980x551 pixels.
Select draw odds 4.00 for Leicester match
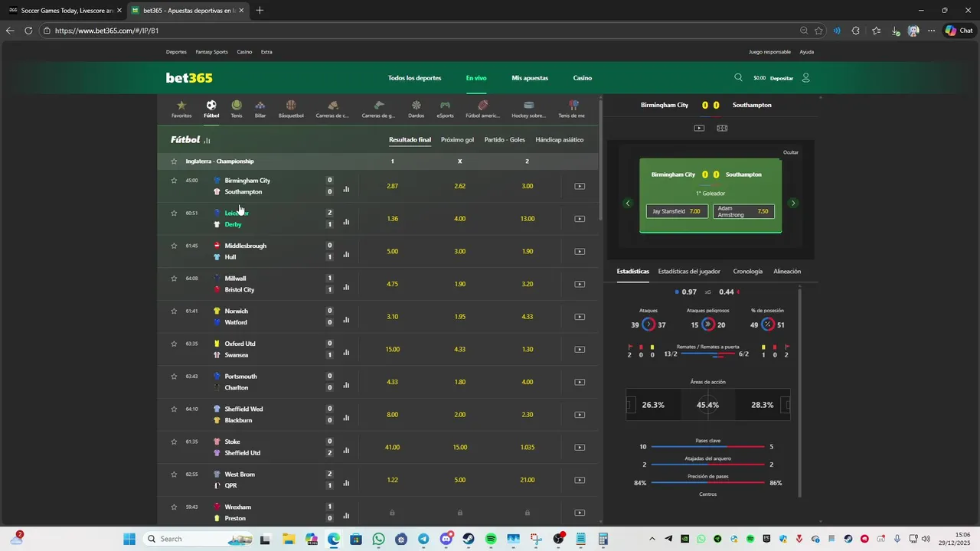click(x=459, y=219)
